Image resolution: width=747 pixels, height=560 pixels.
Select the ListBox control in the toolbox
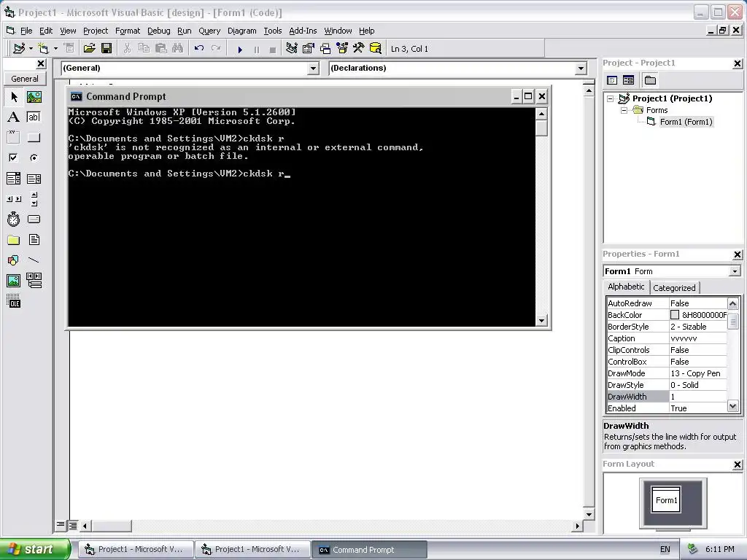34,179
